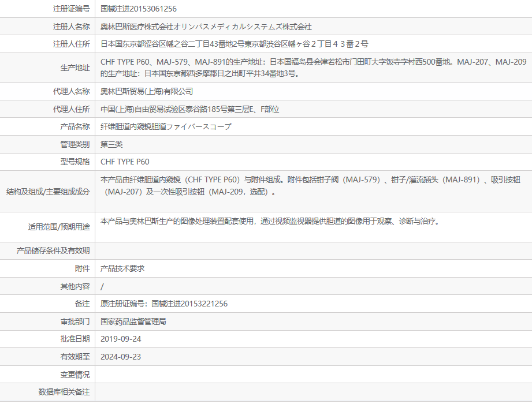Click the 备注 label
532x404 pixels.
83,304
